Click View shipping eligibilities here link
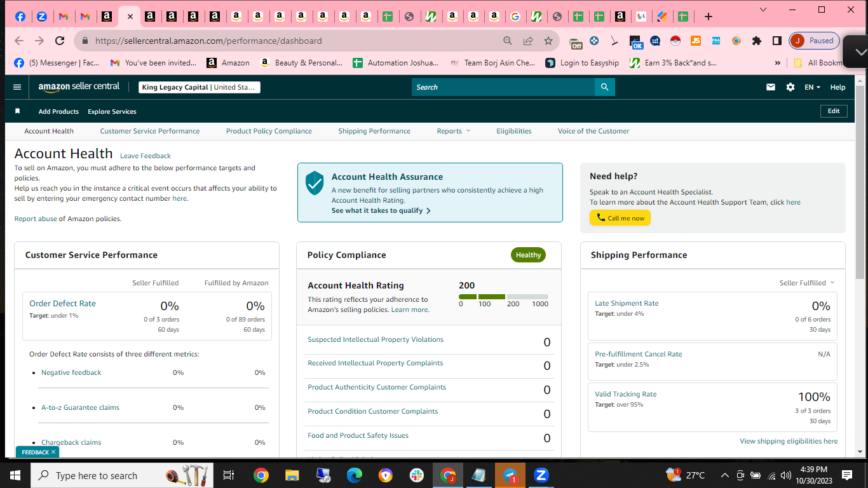Screen dimensions: 868x488 coord(789,441)
